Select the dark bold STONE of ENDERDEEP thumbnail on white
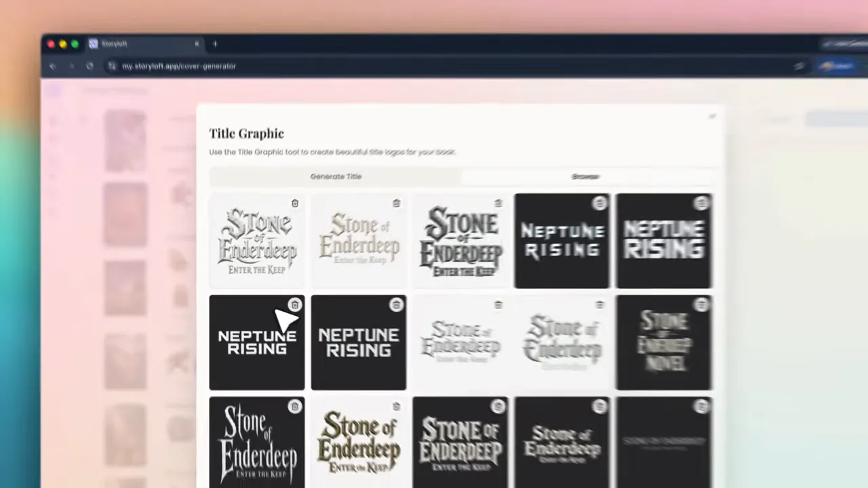 [x=460, y=241]
